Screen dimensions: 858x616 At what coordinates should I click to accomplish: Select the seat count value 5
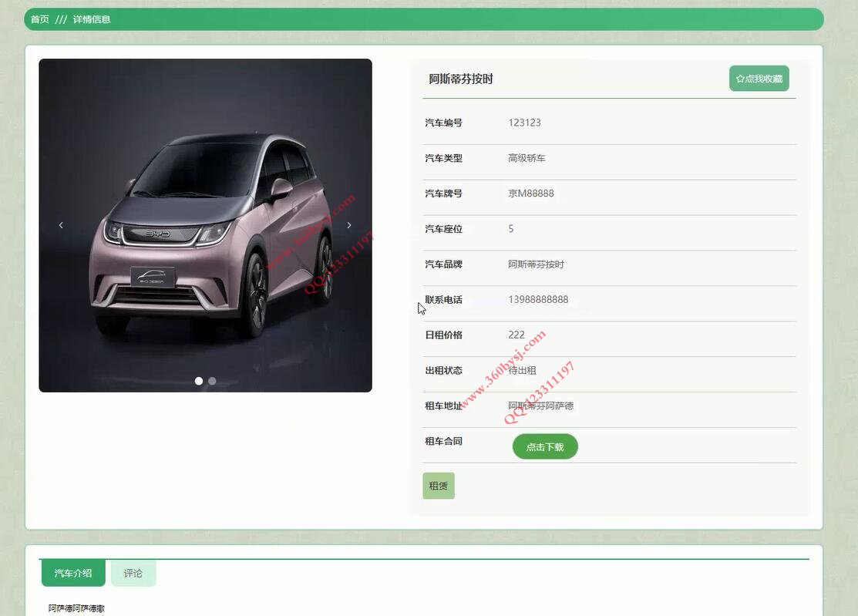coord(511,229)
